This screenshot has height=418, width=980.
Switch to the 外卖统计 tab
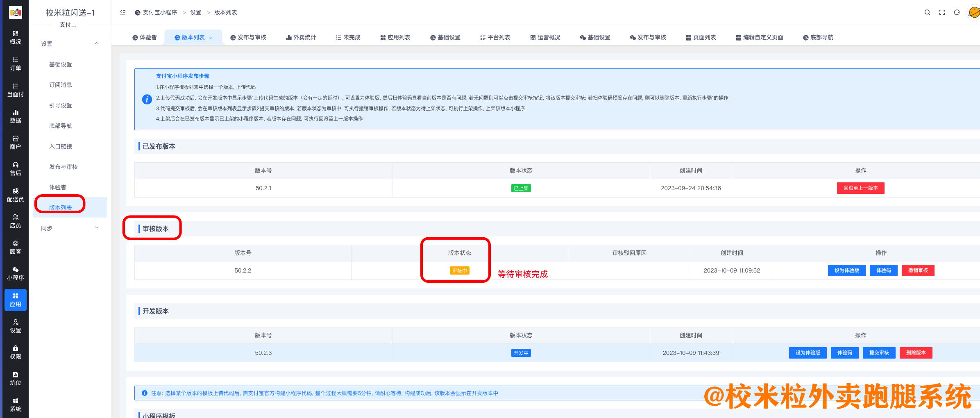[x=301, y=37]
